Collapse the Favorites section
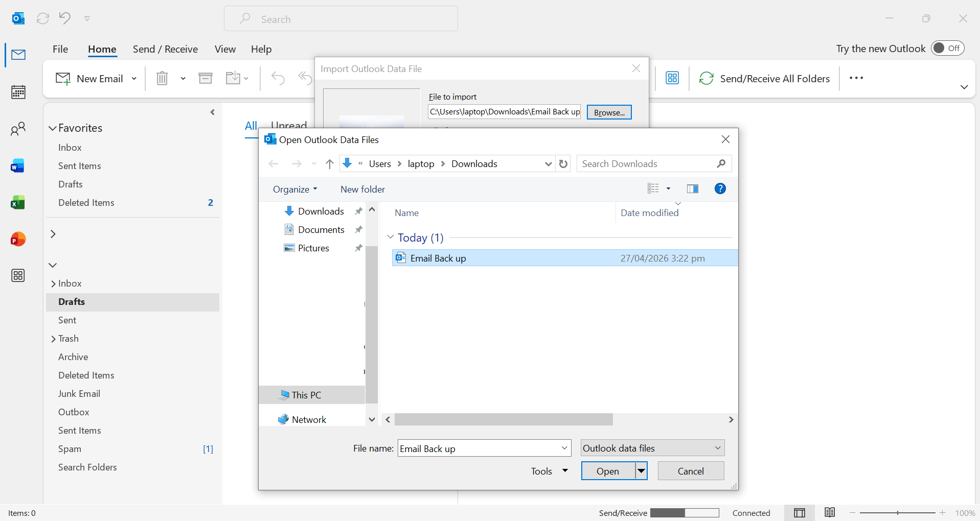 tap(53, 128)
